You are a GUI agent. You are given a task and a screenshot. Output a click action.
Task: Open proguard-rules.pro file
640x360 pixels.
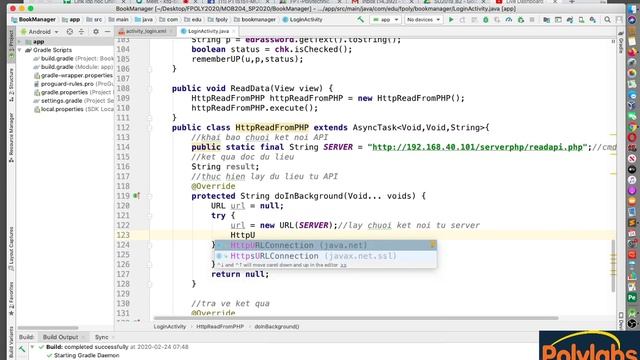pyautogui.click(x=73, y=84)
